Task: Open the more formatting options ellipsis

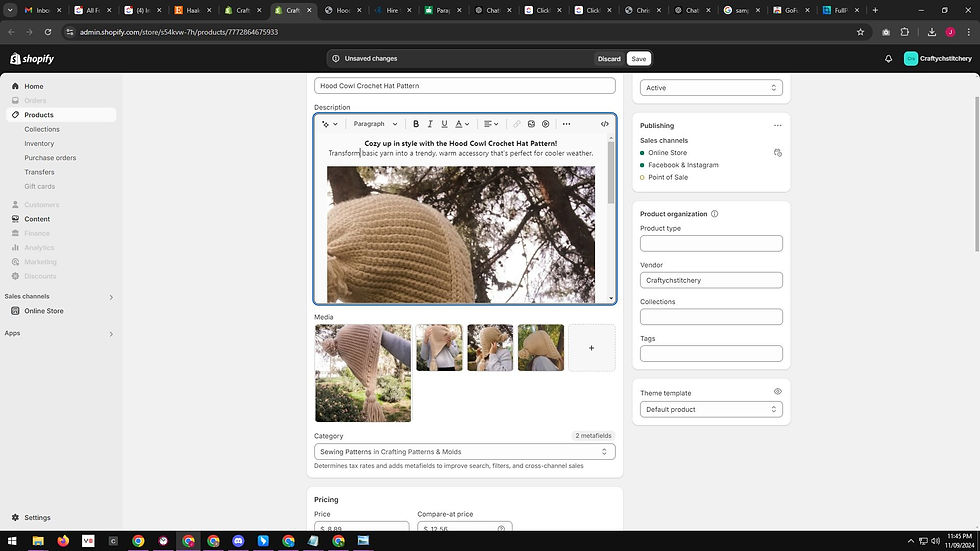Action: (566, 124)
